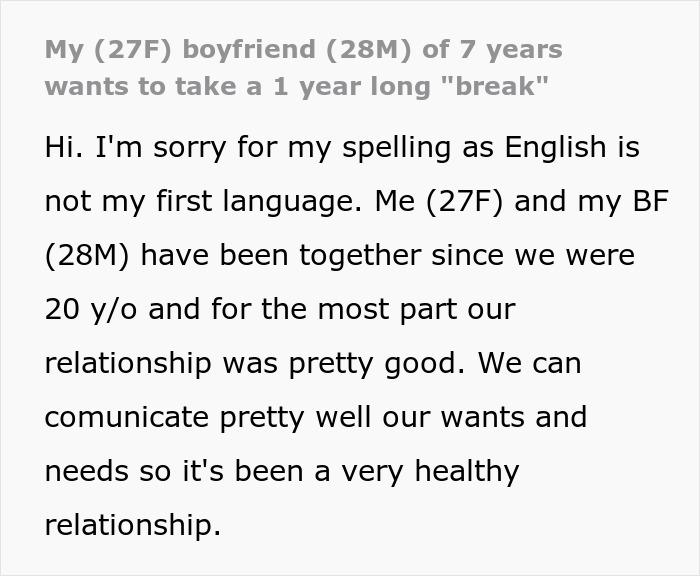Click the word "English" in the post

click(555, 148)
